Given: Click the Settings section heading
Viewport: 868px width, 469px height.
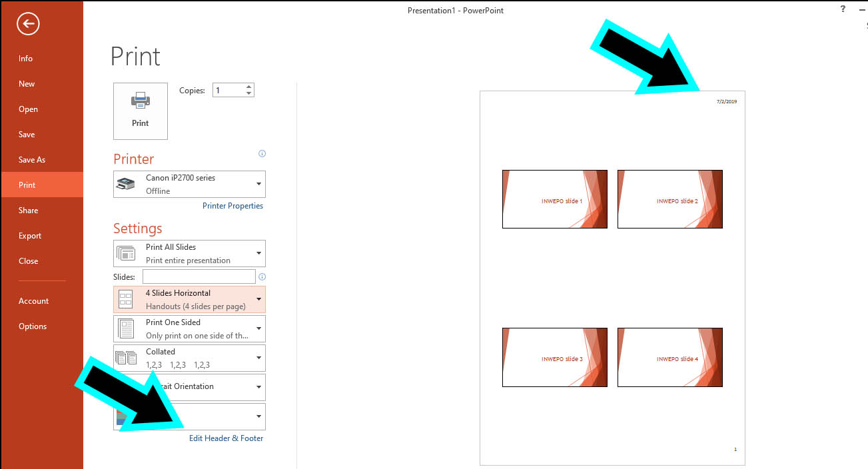Looking at the screenshot, I should pyautogui.click(x=137, y=228).
